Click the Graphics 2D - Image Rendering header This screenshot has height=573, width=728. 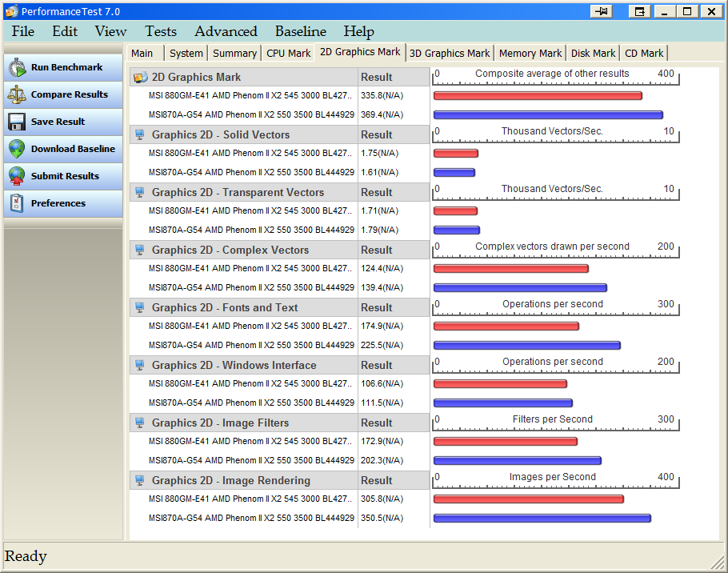click(230, 480)
